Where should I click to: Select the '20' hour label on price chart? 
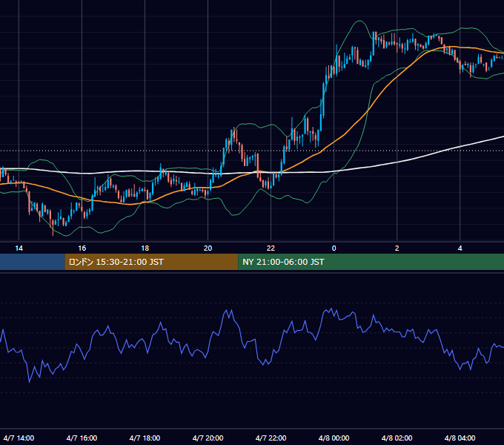pyautogui.click(x=208, y=248)
